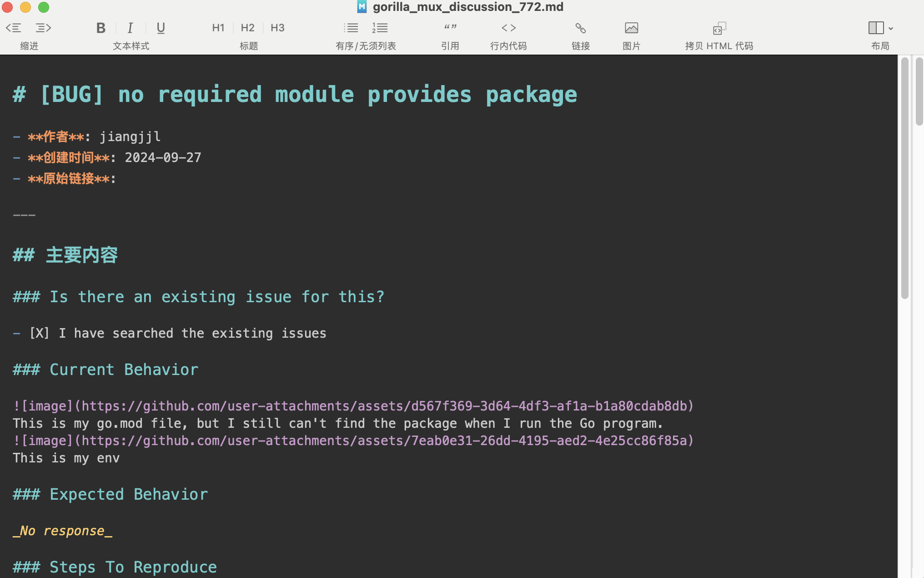Click the layout split-view icon
The width and height of the screenshot is (924, 578).
876,28
